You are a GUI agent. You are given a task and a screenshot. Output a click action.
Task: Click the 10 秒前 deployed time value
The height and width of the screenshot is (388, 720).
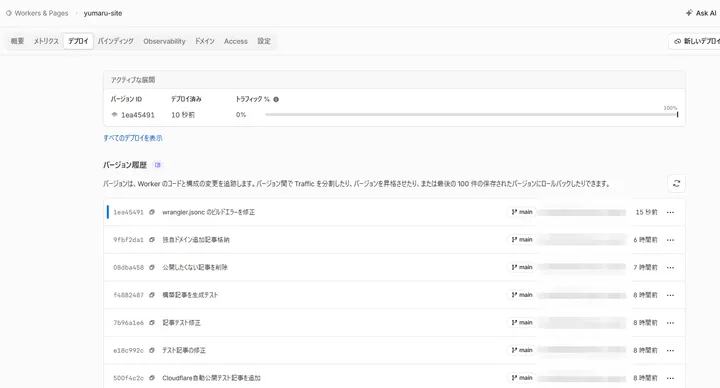[x=183, y=115]
